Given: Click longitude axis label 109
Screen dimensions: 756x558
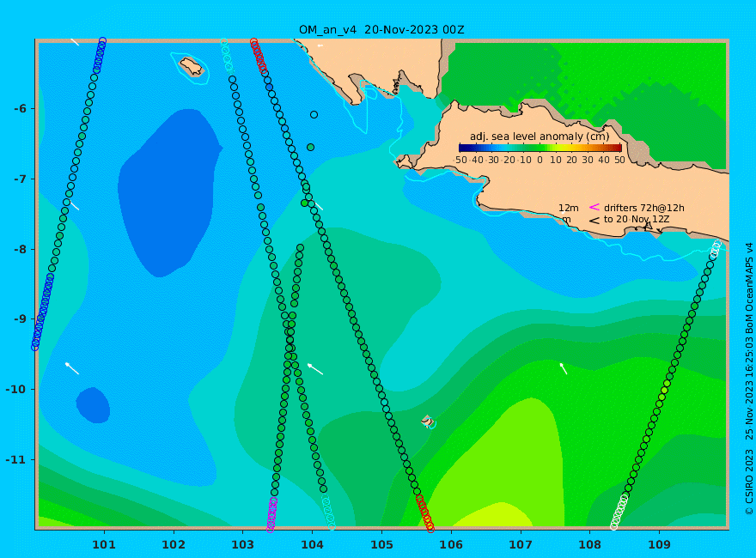Looking at the screenshot, I should pos(659,544).
